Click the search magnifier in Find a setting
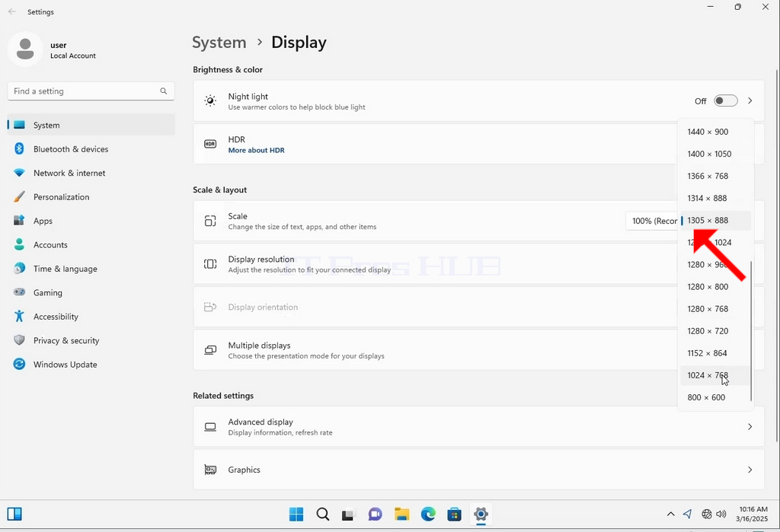The image size is (780, 532). click(x=163, y=91)
